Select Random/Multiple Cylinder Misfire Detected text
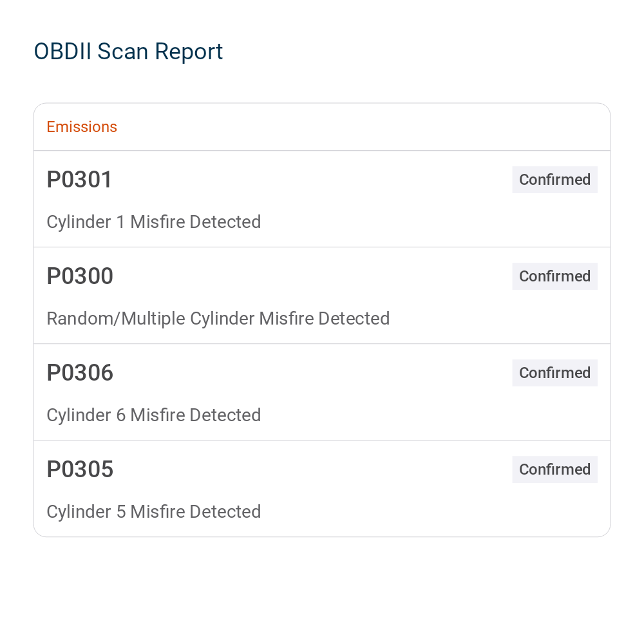Screen dimensions: 644x644 tap(218, 319)
